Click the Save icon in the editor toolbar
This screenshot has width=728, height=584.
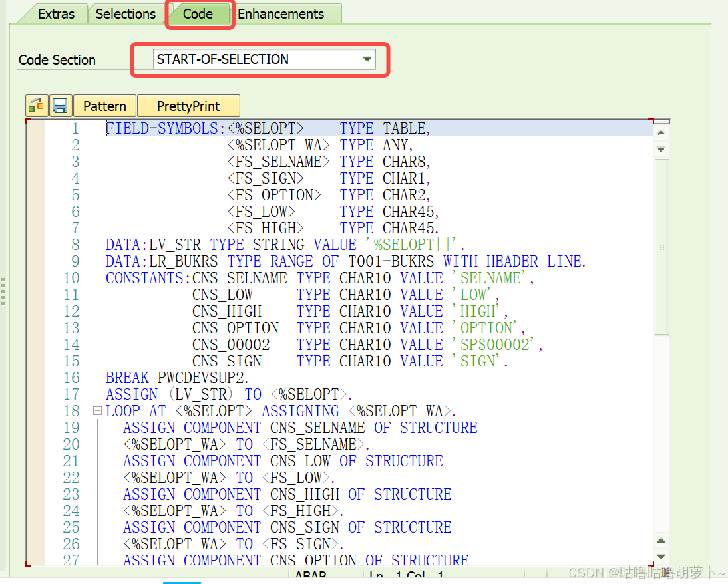pos(59,105)
